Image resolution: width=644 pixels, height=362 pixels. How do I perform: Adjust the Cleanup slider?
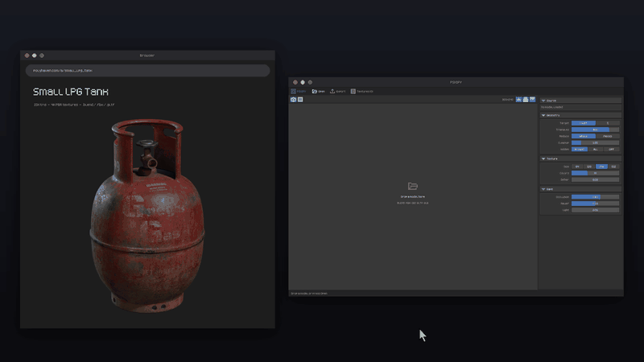point(596,143)
